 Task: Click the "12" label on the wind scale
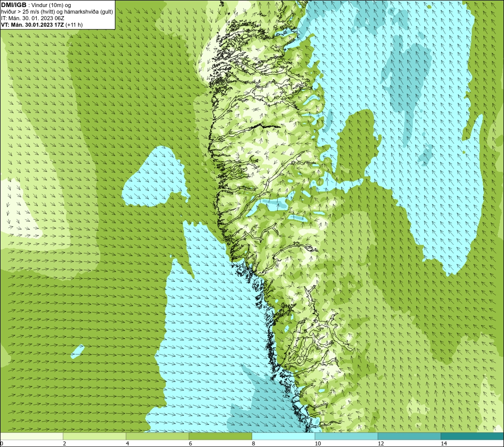pos(381,443)
